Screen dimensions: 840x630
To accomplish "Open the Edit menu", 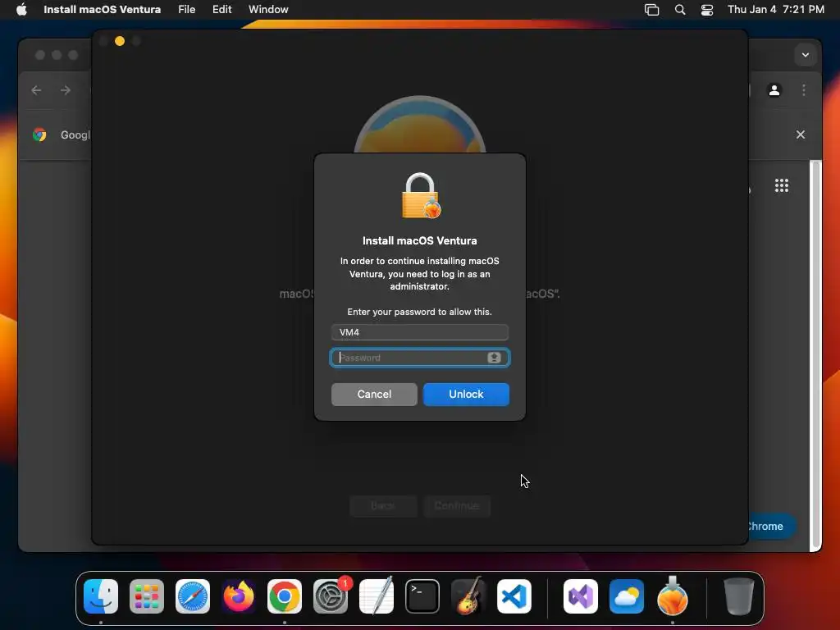I will coord(221,9).
